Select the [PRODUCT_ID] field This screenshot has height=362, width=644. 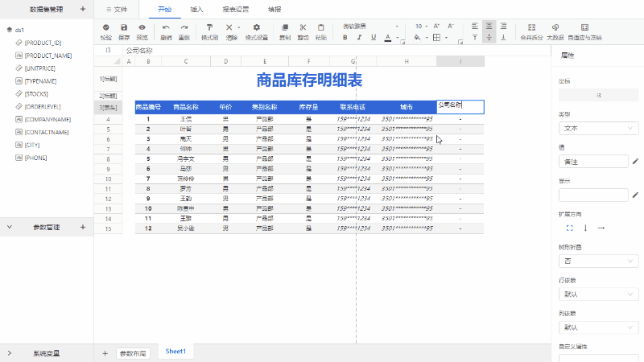[39, 43]
